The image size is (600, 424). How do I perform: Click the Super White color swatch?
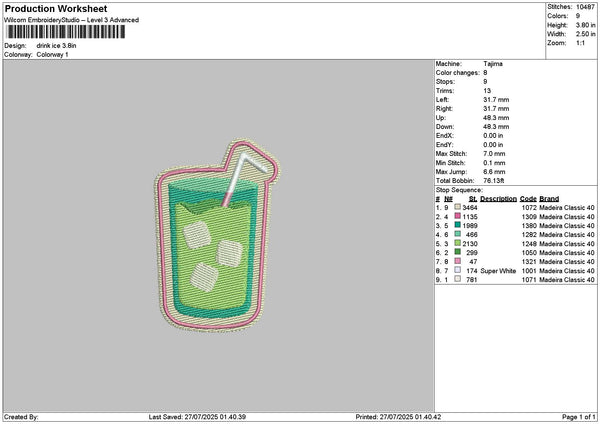(457, 270)
